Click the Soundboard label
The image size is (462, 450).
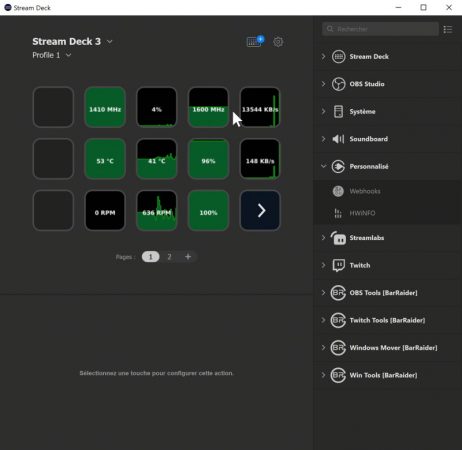point(369,139)
